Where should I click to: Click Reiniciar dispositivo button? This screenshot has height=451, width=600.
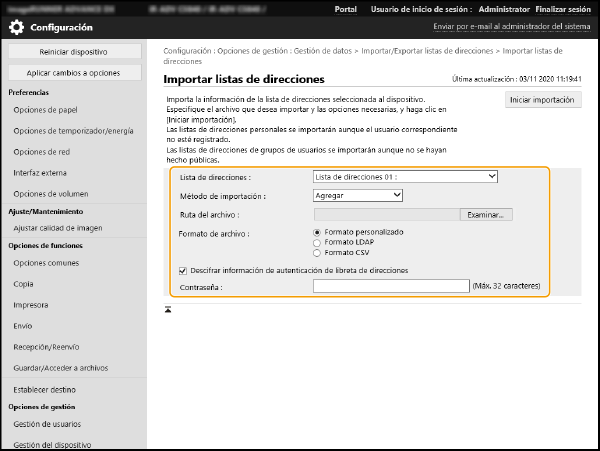click(74, 51)
